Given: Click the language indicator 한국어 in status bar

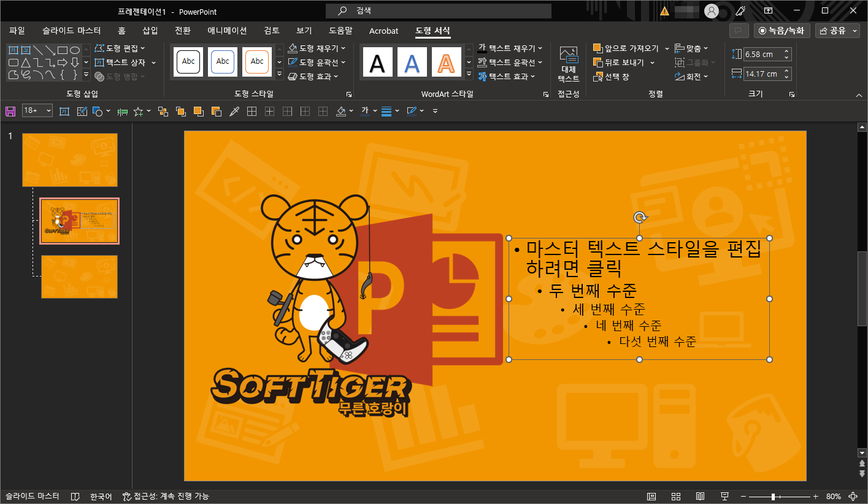Looking at the screenshot, I should point(101,496).
